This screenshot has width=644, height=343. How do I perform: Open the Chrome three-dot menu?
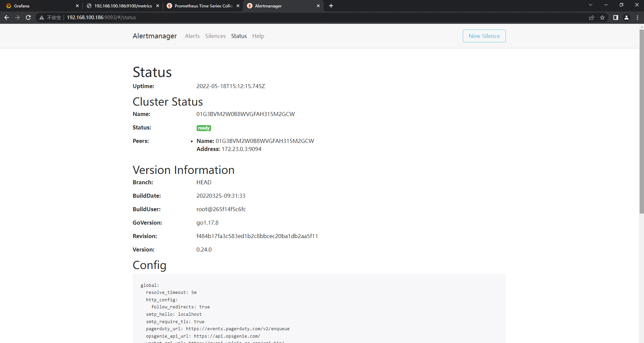click(x=637, y=17)
